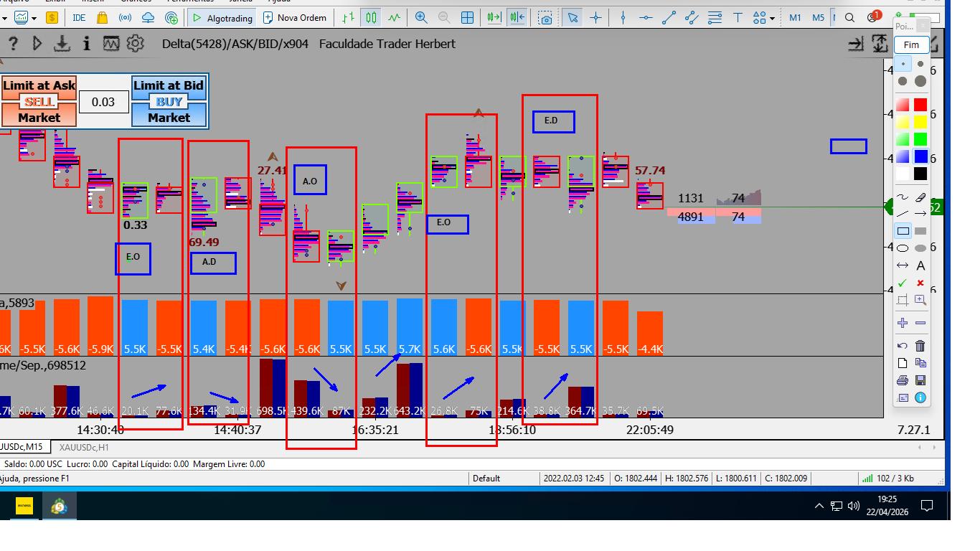Zoom out of the chart
Screen dimensions: 980x551
click(x=444, y=18)
